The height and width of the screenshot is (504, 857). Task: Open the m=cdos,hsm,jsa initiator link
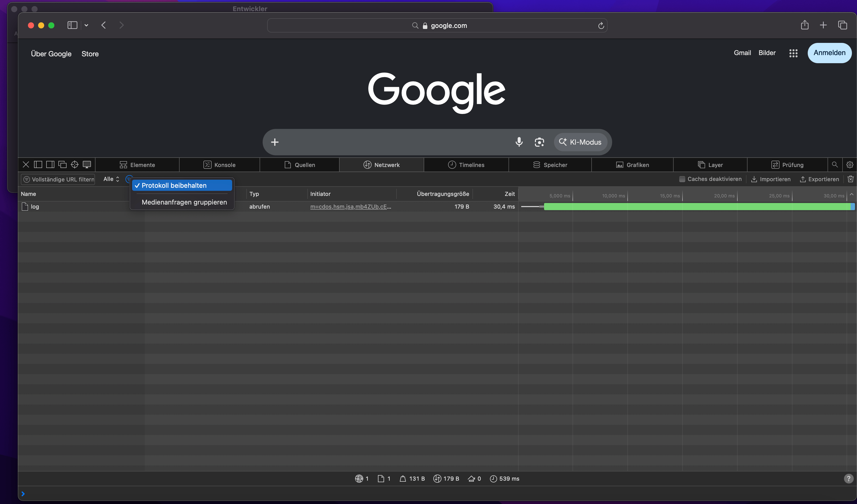tap(351, 207)
